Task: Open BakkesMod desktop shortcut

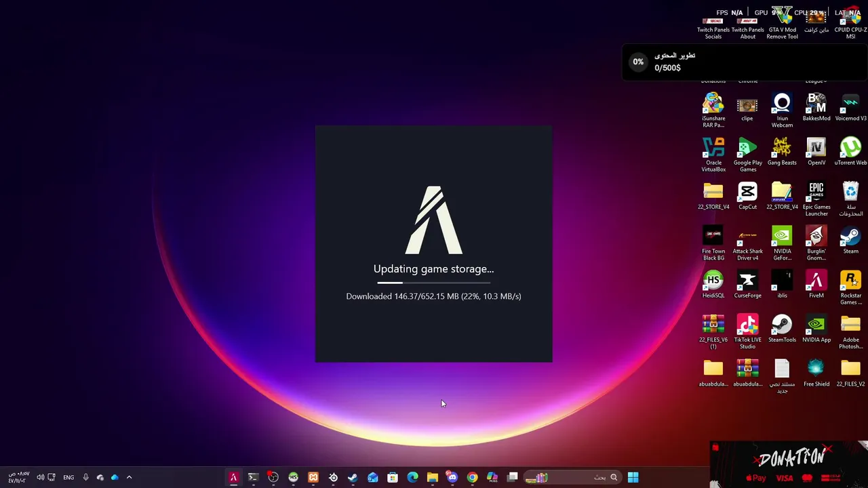Action: click(x=816, y=108)
